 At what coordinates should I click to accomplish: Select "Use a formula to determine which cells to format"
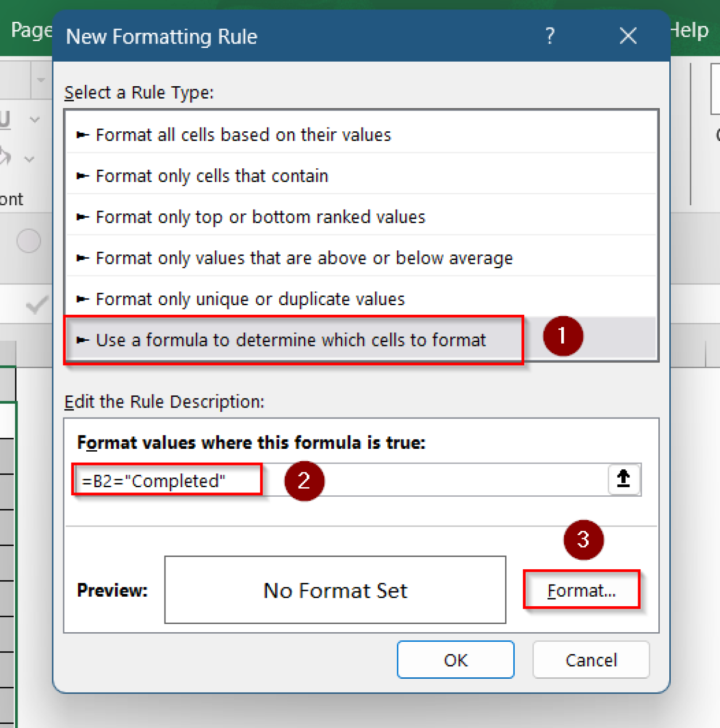291,340
